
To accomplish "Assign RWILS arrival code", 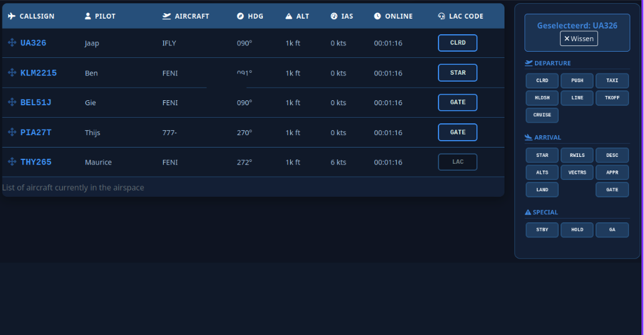I will click(577, 155).
